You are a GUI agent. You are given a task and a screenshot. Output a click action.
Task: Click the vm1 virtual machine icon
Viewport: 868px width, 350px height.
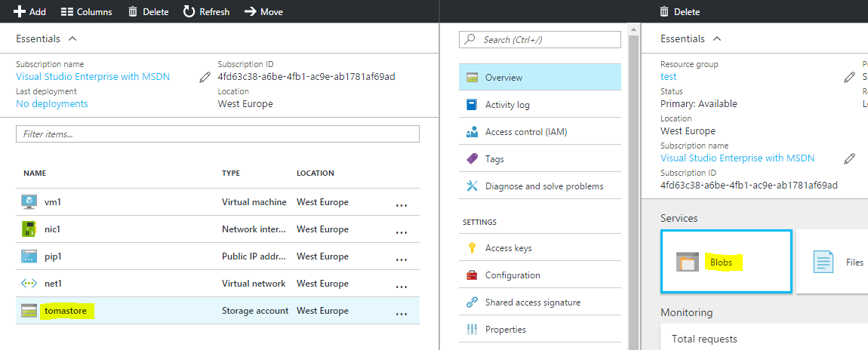point(29,202)
